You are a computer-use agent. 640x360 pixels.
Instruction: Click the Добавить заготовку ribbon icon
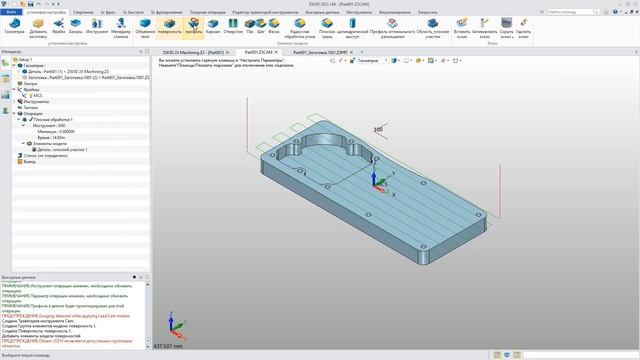[x=38, y=29]
